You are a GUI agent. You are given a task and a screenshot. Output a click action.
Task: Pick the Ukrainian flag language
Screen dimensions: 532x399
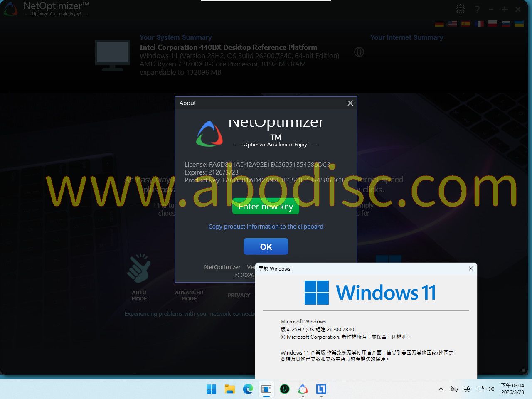tap(519, 24)
